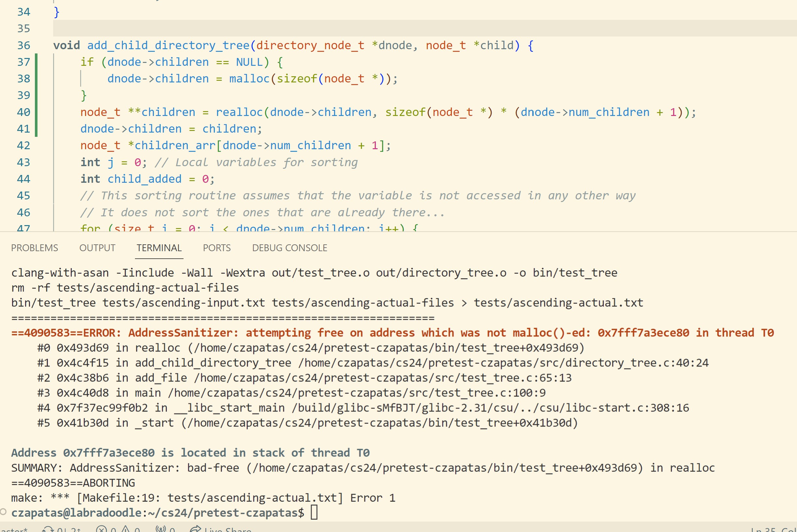The width and height of the screenshot is (797, 532).
Task: Select the TERMINAL tab
Action: click(159, 248)
